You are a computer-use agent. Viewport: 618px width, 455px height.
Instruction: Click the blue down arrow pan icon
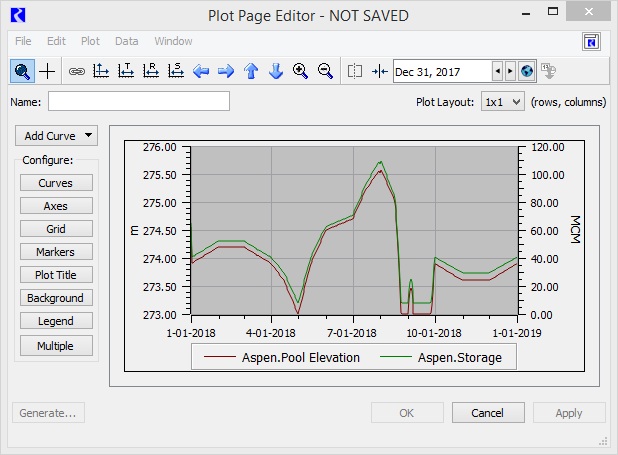tap(276, 71)
